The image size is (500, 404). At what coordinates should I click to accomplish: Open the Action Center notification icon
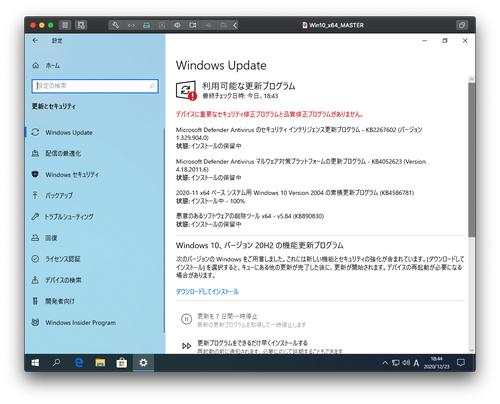pos(461,363)
